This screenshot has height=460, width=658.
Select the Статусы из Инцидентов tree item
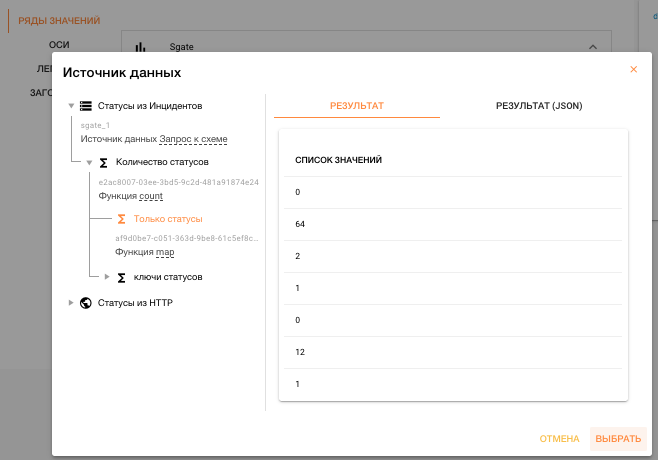tap(150, 106)
